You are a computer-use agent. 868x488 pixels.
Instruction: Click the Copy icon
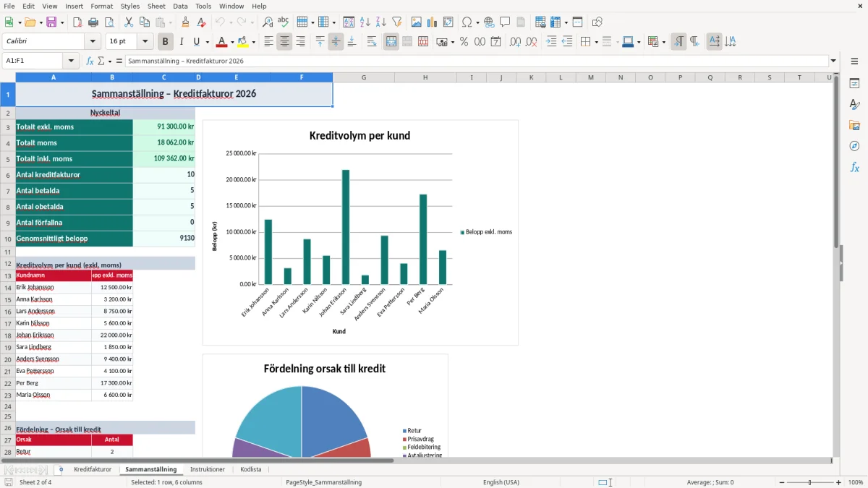point(145,22)
